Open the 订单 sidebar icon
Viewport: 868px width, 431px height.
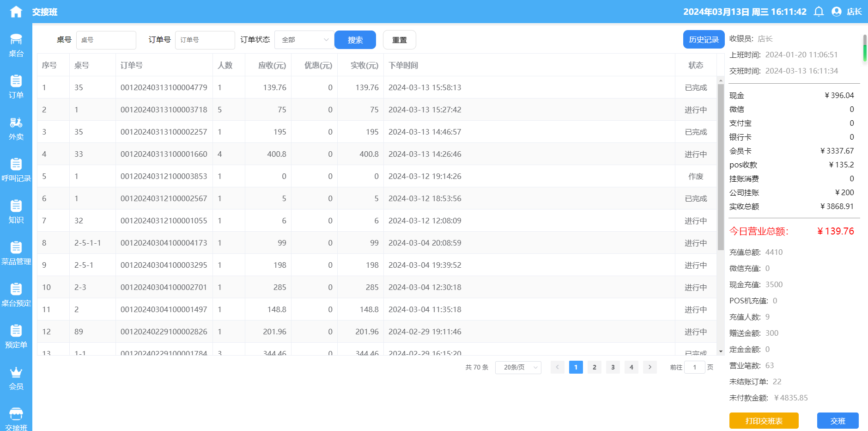coord(16,81)
